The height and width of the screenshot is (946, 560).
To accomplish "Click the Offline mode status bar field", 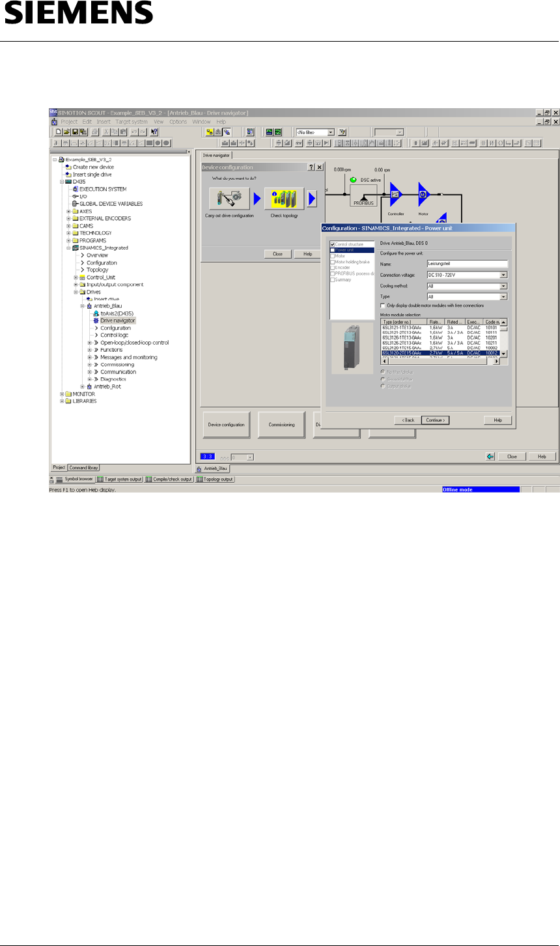I will [480, 489].
